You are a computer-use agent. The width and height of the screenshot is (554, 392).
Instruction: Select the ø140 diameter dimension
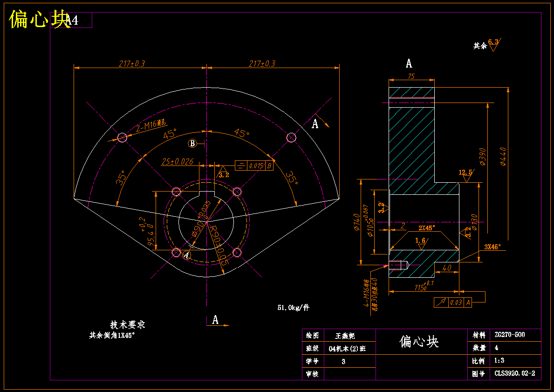point(356,222)
